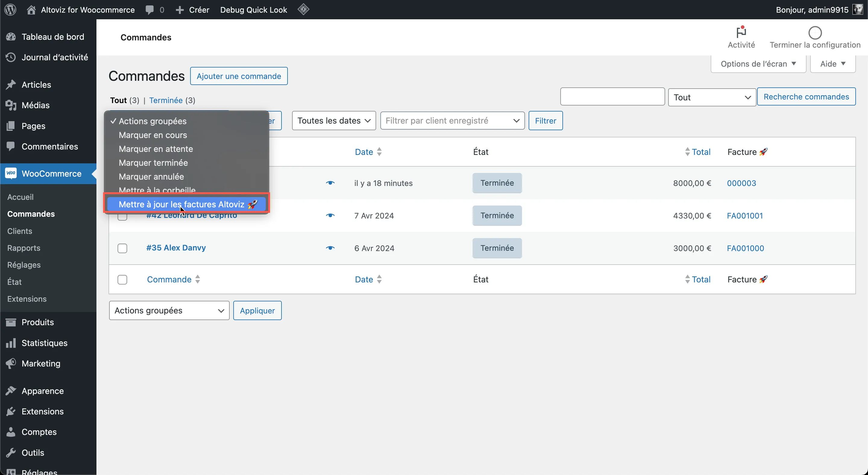
Task: Open the Accueil WooCommerce submenu
Action: coord(20,197)
